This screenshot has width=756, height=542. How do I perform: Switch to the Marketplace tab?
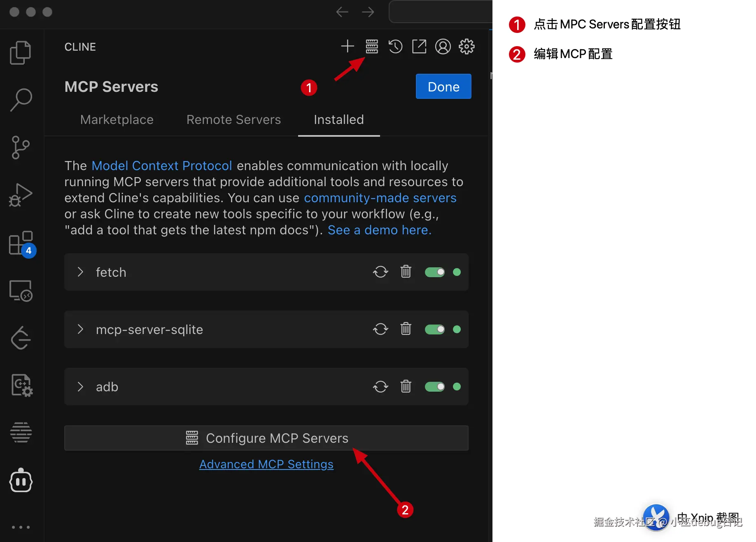point(117,119)
